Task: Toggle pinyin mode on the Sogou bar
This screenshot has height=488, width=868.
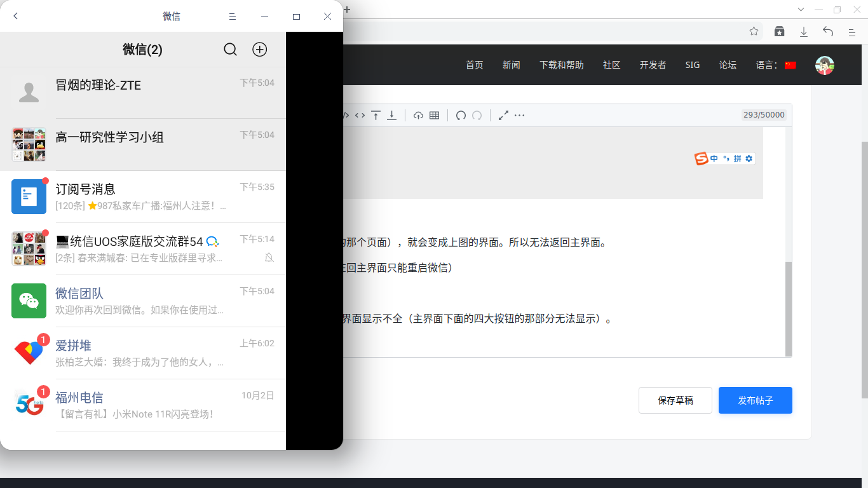Action: click(x=739, y=158)
